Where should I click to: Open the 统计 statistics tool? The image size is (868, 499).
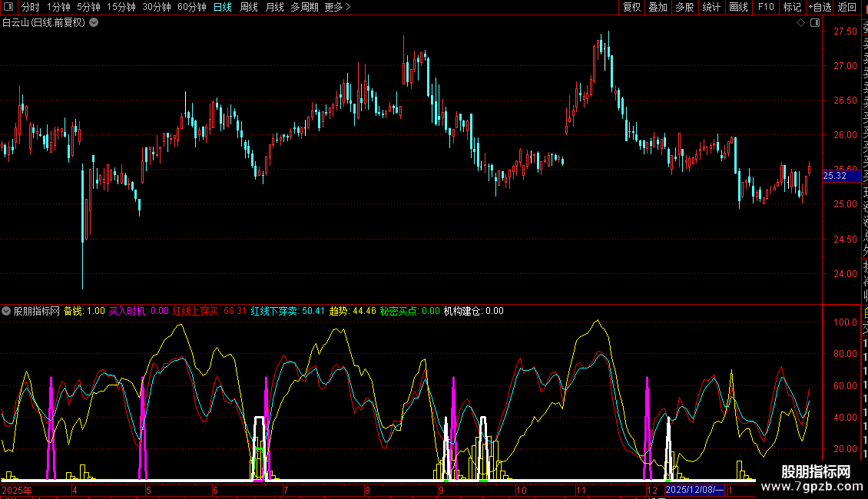point(711,7)
